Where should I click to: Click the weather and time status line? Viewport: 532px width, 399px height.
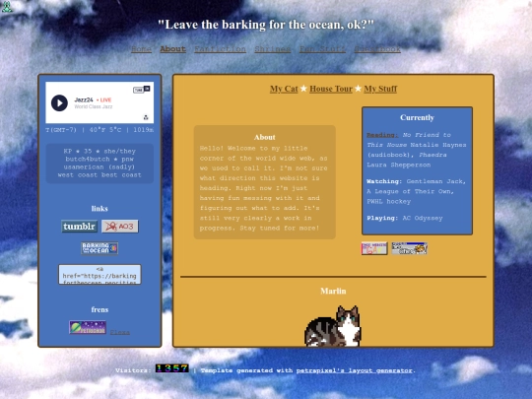tap(100, 130)
